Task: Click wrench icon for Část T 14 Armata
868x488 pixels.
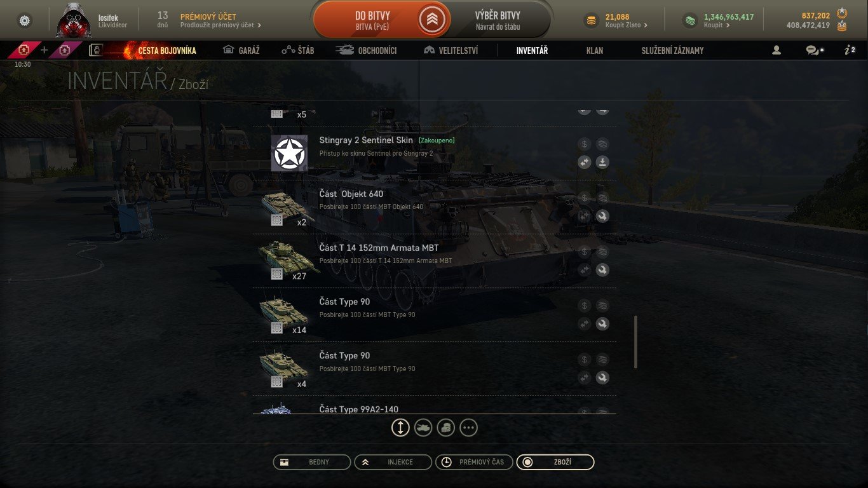Action: (x=602, y=270)
